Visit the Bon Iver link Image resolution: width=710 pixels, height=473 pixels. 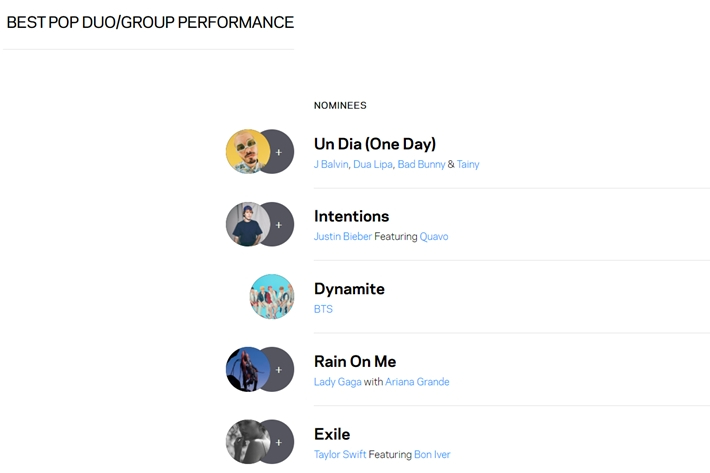click(x=432, y=454)
